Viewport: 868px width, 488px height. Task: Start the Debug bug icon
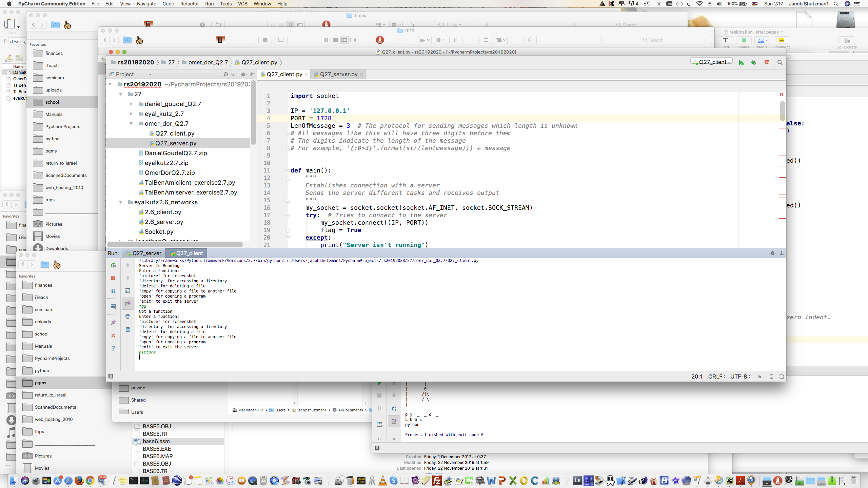point(753,63)
